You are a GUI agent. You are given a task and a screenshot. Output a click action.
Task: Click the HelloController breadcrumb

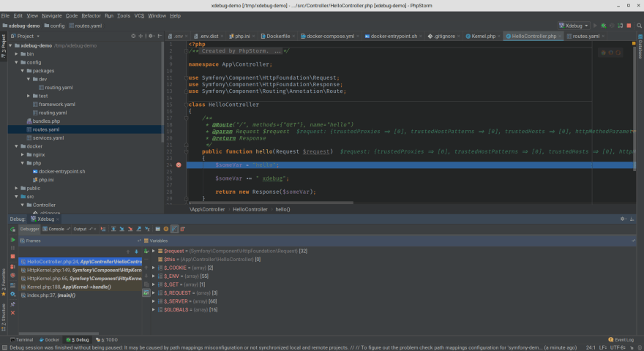[x=250, y=209]
